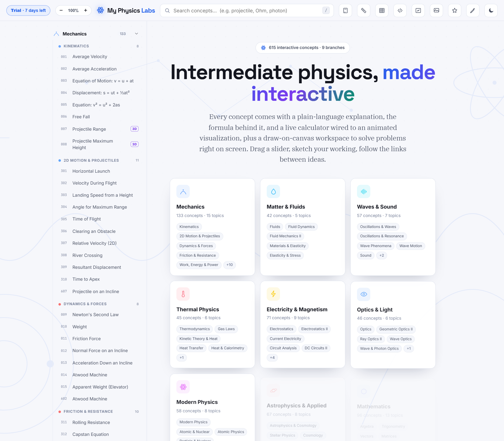The width and height of the screenshot is (504, 441).
Task: Click Waves & Sound waveform icon
Action: [x=364, y=192]
